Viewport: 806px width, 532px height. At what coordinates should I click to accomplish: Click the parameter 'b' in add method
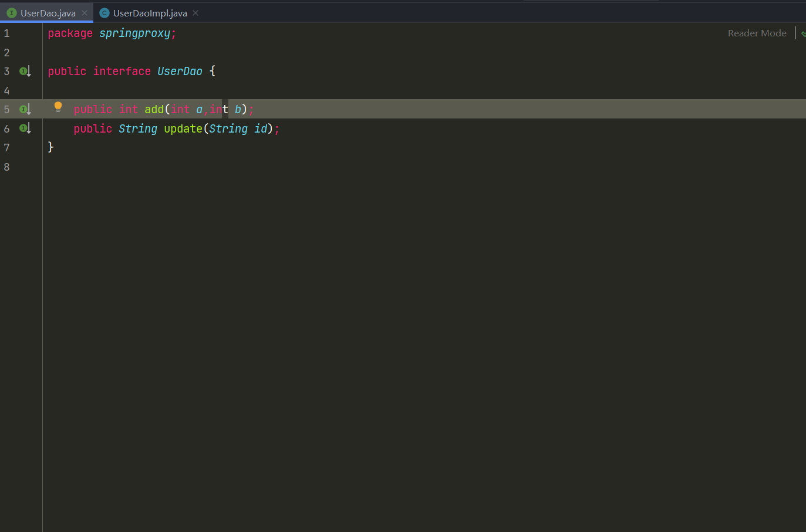point(238,110)
